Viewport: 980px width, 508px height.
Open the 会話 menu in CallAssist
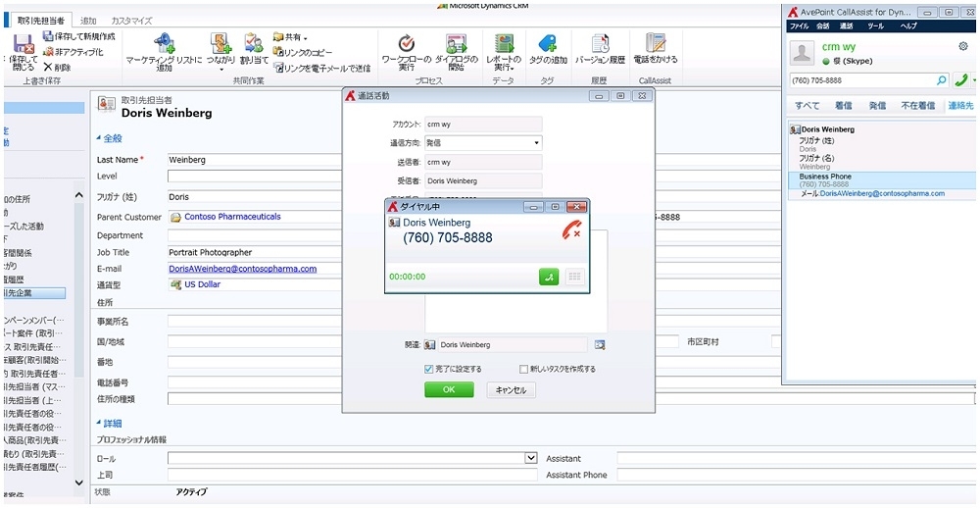(x=823, y=26)
